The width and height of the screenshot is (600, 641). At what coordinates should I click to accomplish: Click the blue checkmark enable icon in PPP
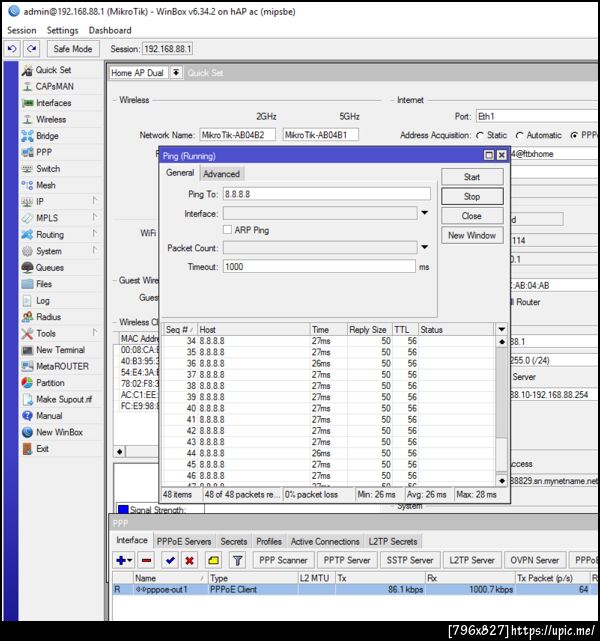pos(170,560)
